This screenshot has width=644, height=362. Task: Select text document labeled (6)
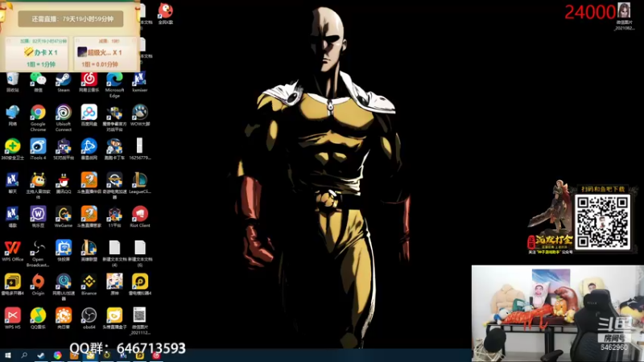coord(140,253)
